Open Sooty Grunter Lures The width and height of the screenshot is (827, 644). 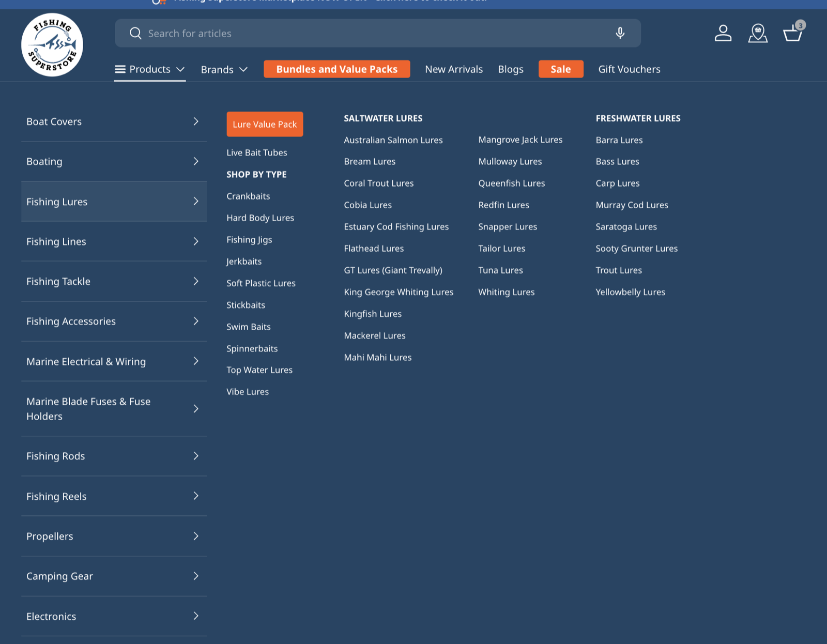coord(636,248)
